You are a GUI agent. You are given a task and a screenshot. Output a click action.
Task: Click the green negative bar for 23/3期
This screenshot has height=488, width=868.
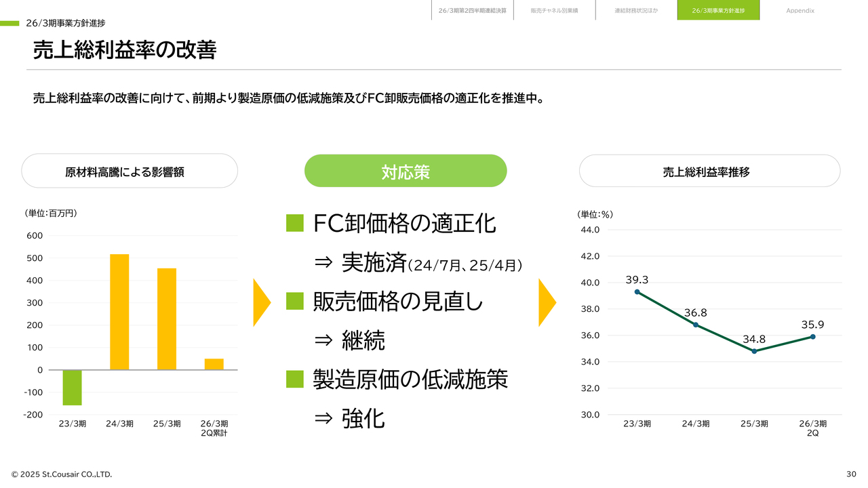click(x=73, y=388)
